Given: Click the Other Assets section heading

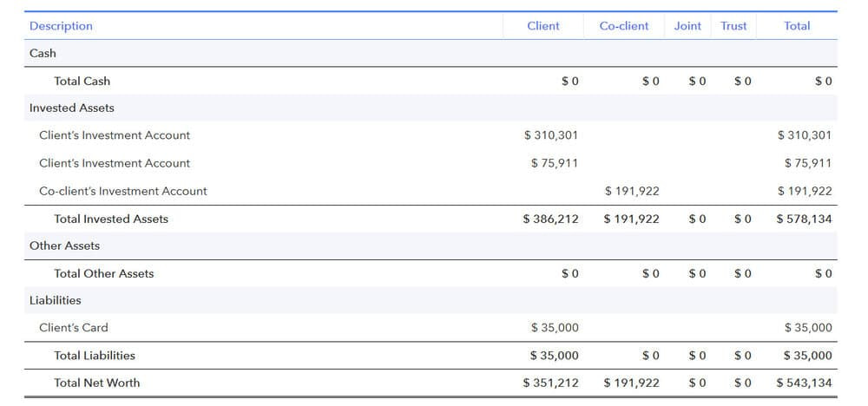Looking at the screenshot, I should [64, 246].
